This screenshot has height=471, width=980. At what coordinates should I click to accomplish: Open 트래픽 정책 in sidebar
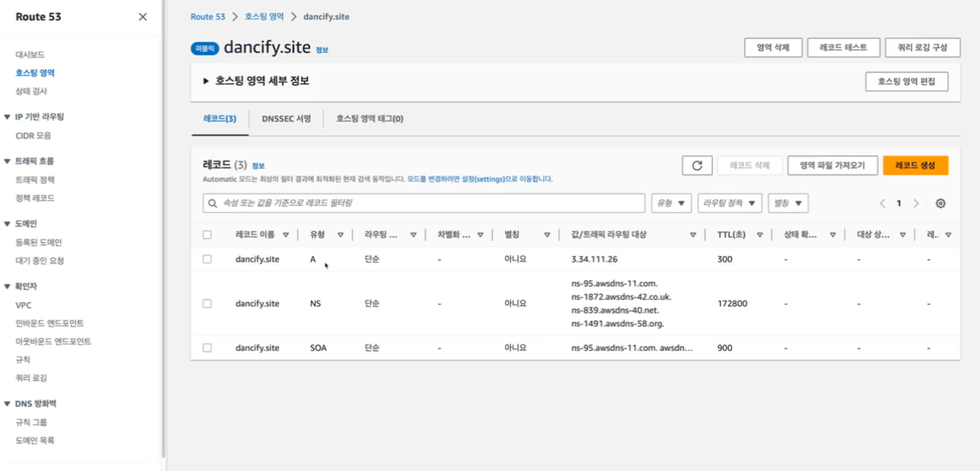[35, 180]
